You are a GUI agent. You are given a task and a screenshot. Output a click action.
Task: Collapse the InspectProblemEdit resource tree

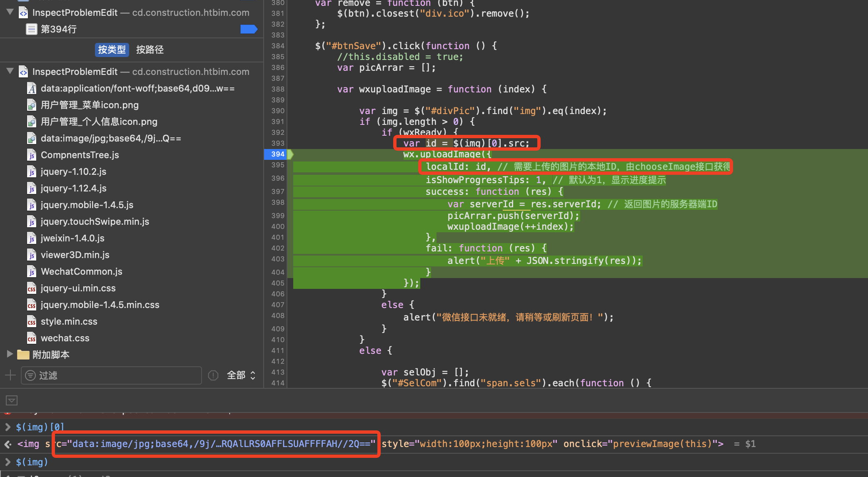tap(10, 71)
